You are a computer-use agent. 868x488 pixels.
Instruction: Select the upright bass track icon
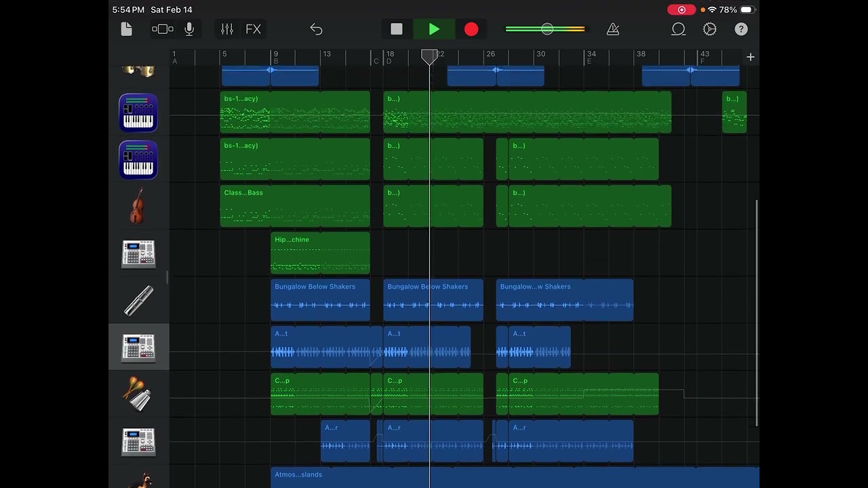click(x=138, y=206)
